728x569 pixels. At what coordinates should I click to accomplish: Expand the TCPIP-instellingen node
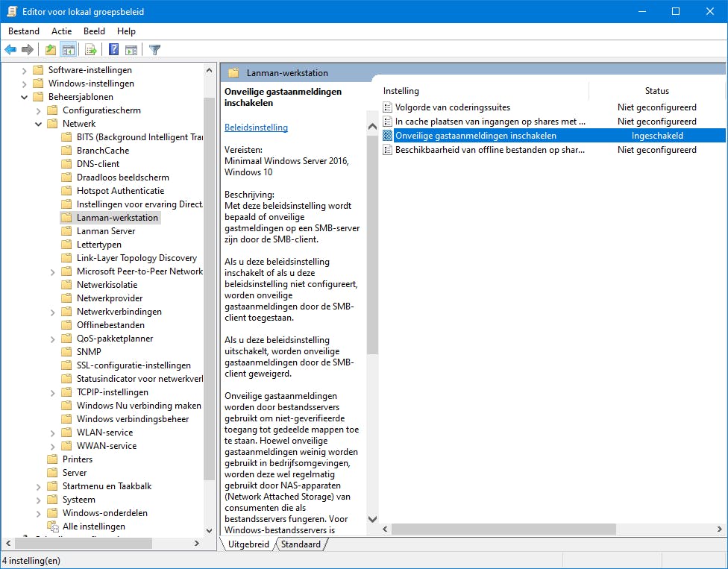(x=52, y=393)
